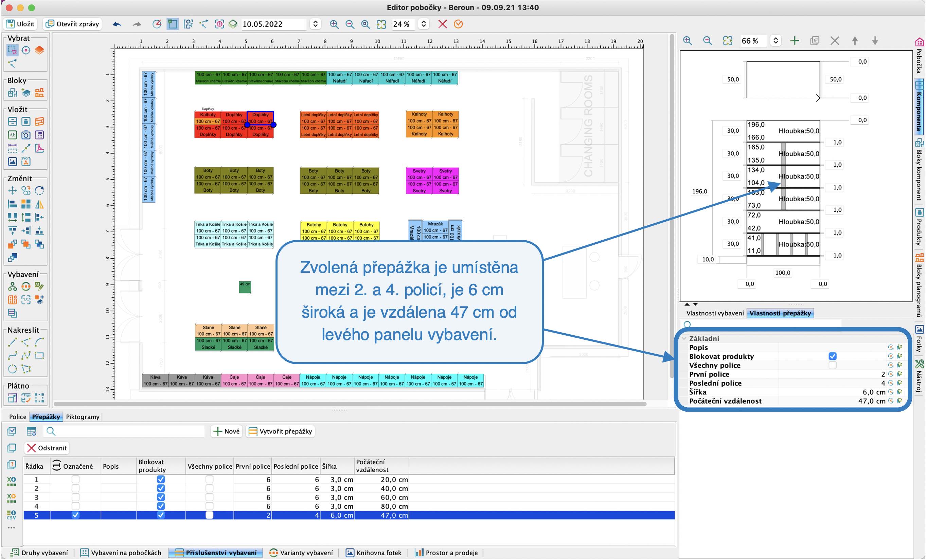Screen dimensions: 926x560
Task: Pick the move tool in Změnit
Action: 13,190
